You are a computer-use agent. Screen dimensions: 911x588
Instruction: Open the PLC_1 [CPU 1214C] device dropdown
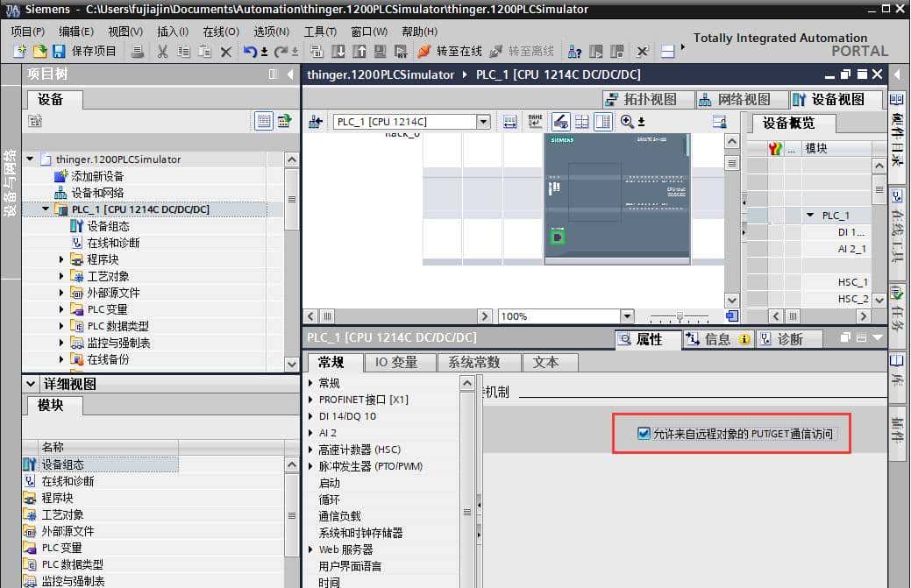[x=483, y=122]
